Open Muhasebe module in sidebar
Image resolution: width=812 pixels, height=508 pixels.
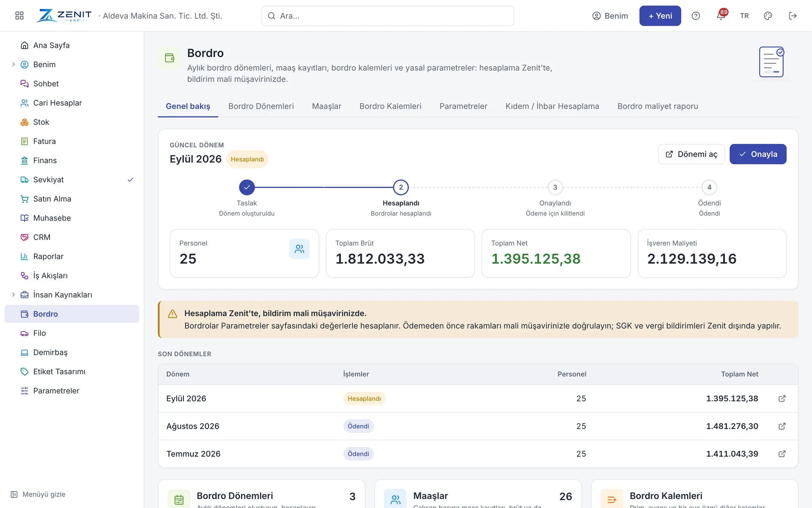[72, 218]
